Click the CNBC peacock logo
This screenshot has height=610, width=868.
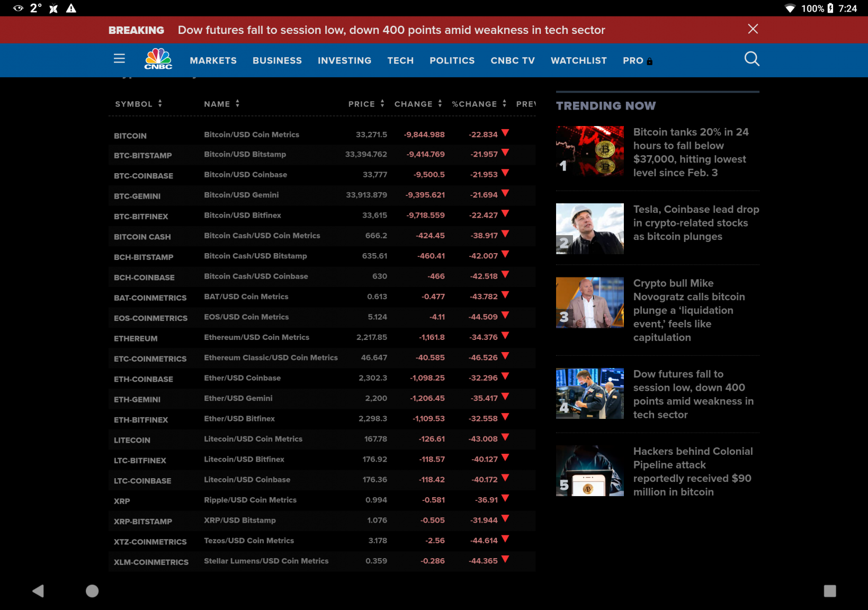[158, 59]
